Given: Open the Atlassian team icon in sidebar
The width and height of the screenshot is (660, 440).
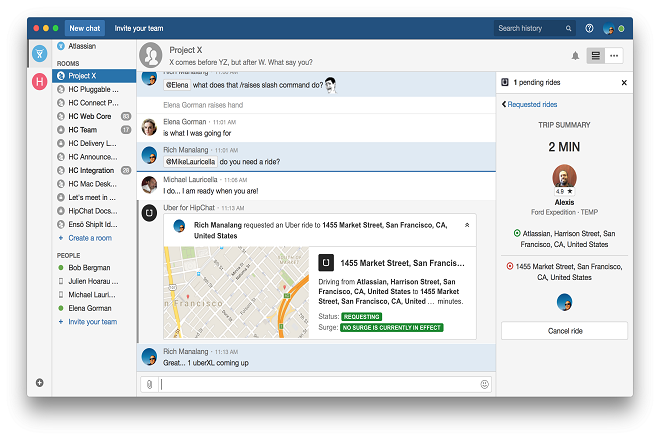Looking at the screenshot, I should pyautogui.click(x=40, y=53).
